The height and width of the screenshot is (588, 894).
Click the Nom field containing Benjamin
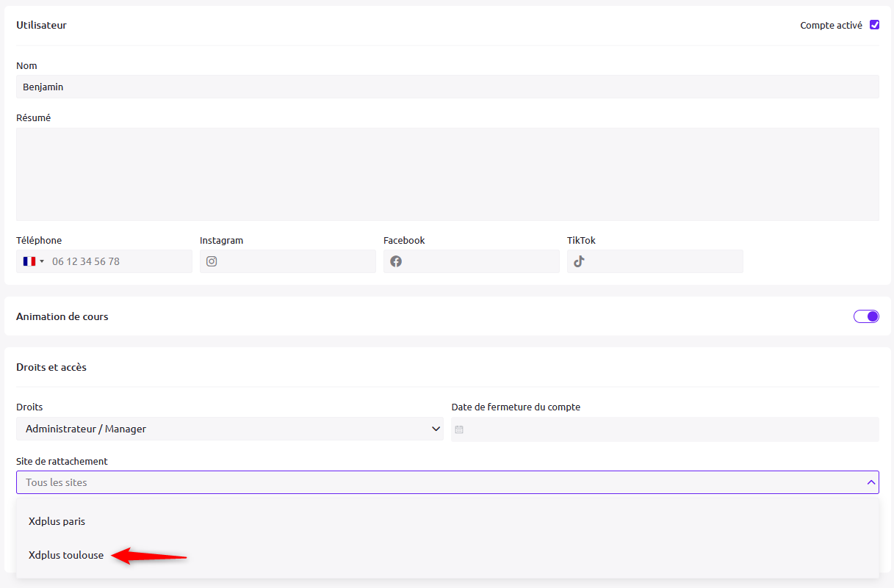tap(447, 87)
